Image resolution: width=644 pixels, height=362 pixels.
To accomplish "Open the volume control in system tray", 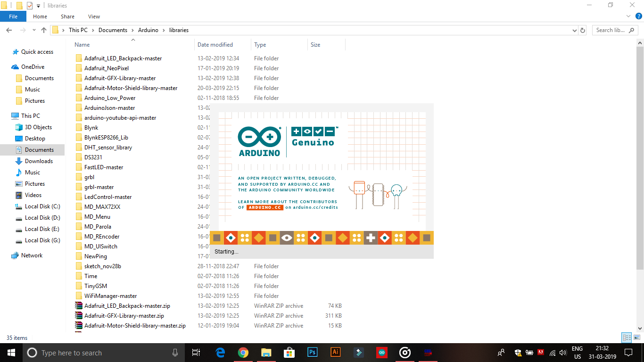I will tap(563, 352).
